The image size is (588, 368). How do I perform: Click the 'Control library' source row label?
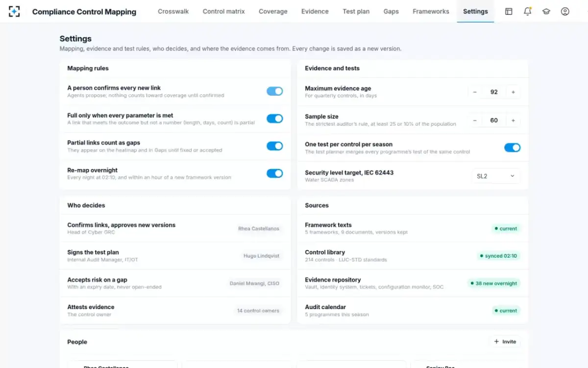click(325, 252)
